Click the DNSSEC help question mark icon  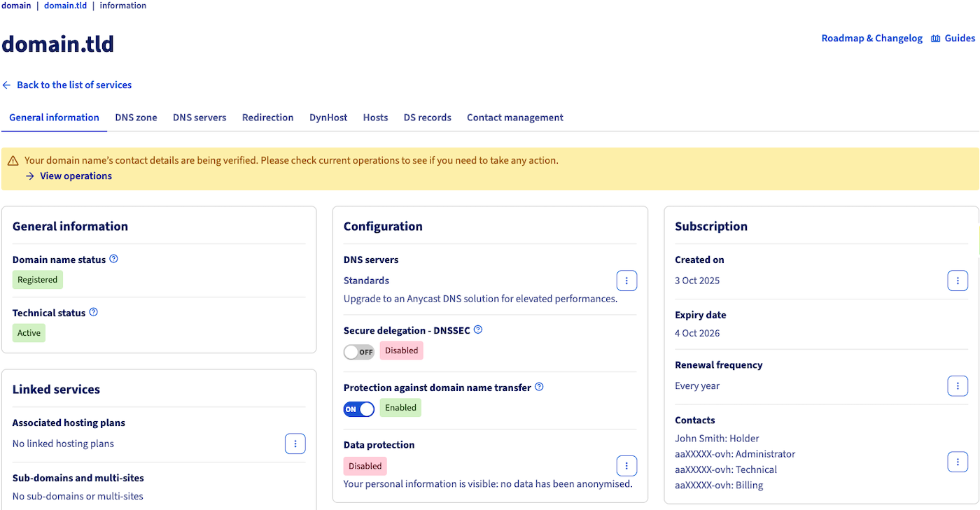tap(478, 330)
